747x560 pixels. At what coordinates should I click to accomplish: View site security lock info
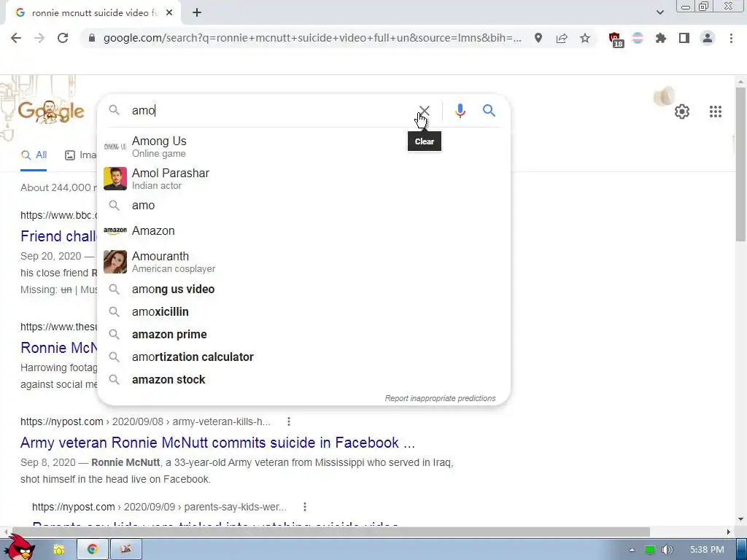pyautogui.click(x=92, y=38)
